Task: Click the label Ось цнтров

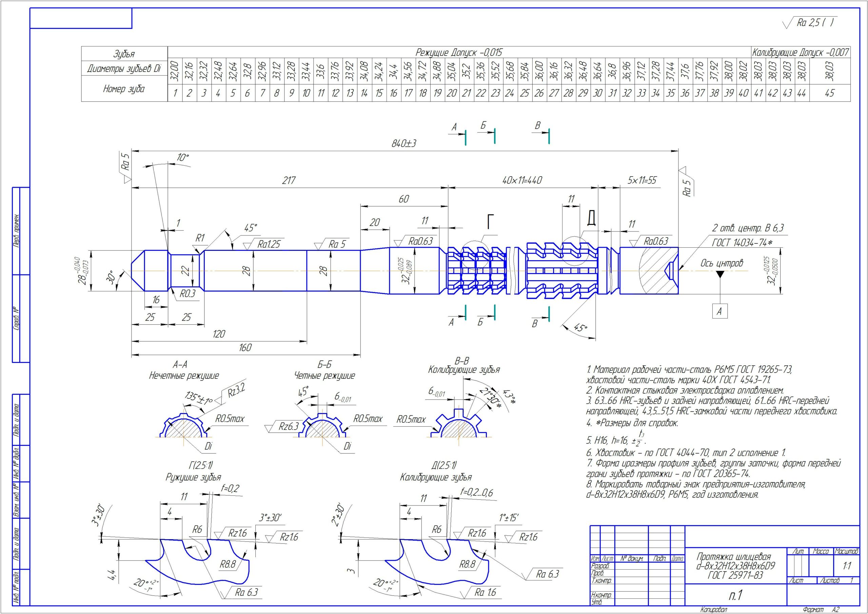Action: tap(722, 263)
